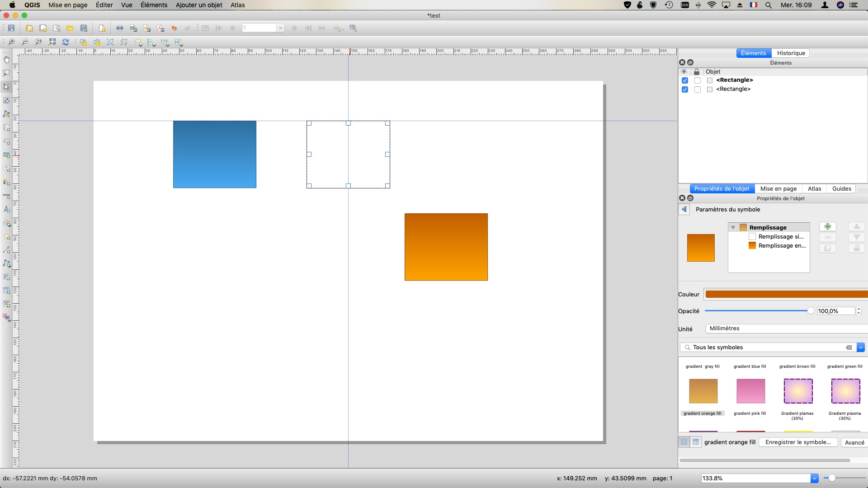
Task: Click the Zoom to full extent icon
Action: 52,42
